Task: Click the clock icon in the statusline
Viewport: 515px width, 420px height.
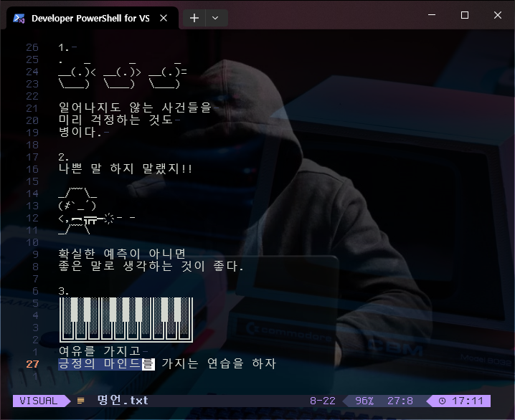Action: pos(443,401)
